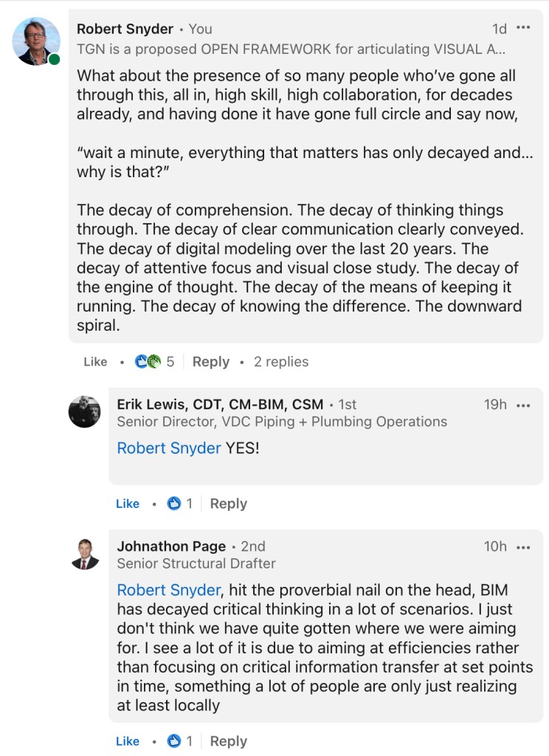Click the thumbs-up reaction icon on Erik Lewis's reply
Screen dimensions: 549x756
174,504
